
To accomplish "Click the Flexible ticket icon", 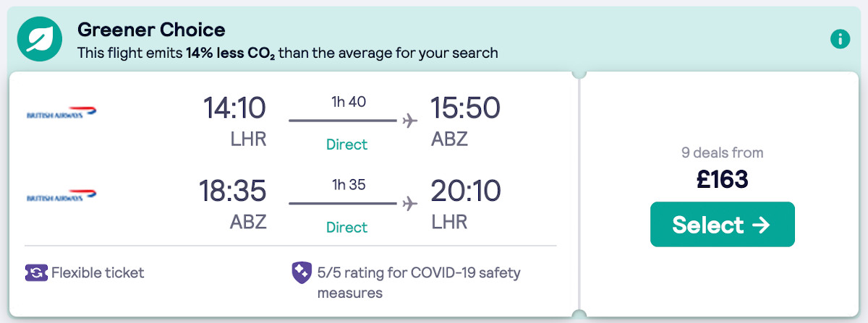I will 36,272.
